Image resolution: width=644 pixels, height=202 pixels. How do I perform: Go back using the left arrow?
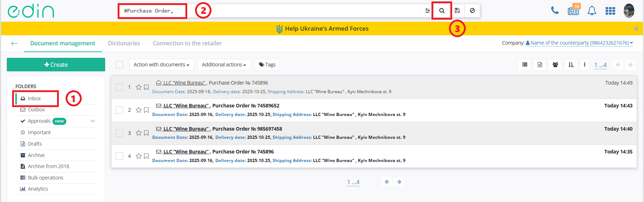14,43
